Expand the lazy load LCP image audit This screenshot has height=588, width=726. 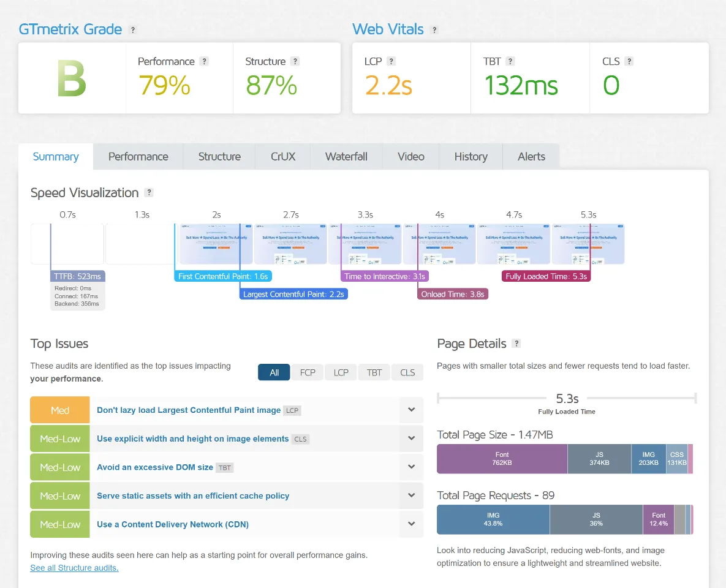pos(411,410)
